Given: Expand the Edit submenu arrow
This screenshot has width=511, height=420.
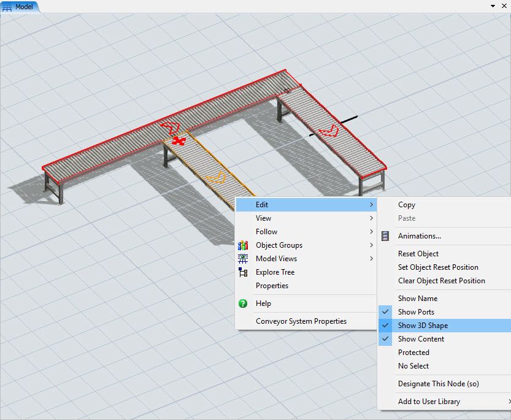Looking at the screenshot, I should coord(371,205).
